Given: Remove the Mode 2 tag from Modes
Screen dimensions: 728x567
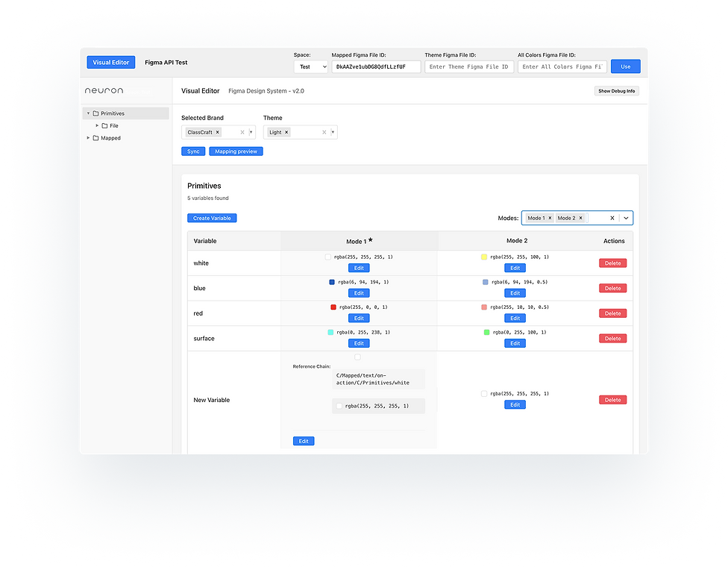Looking at the screenshot, I should [580, 218].
